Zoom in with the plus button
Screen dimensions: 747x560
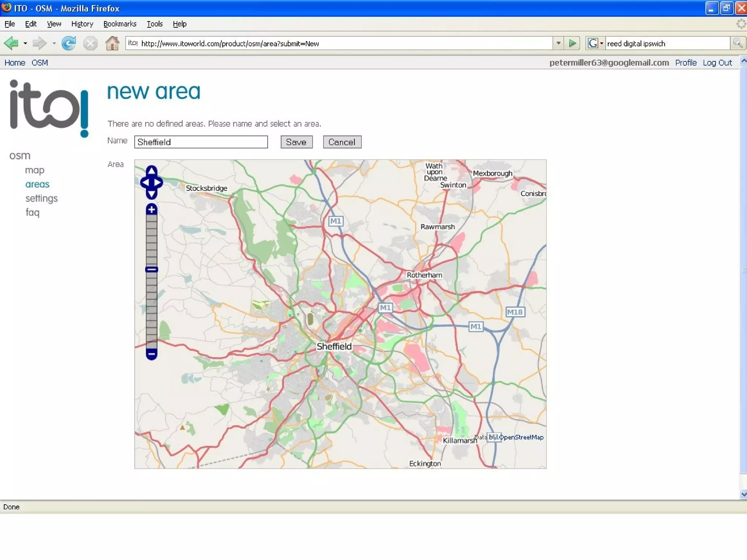(151, 210)
